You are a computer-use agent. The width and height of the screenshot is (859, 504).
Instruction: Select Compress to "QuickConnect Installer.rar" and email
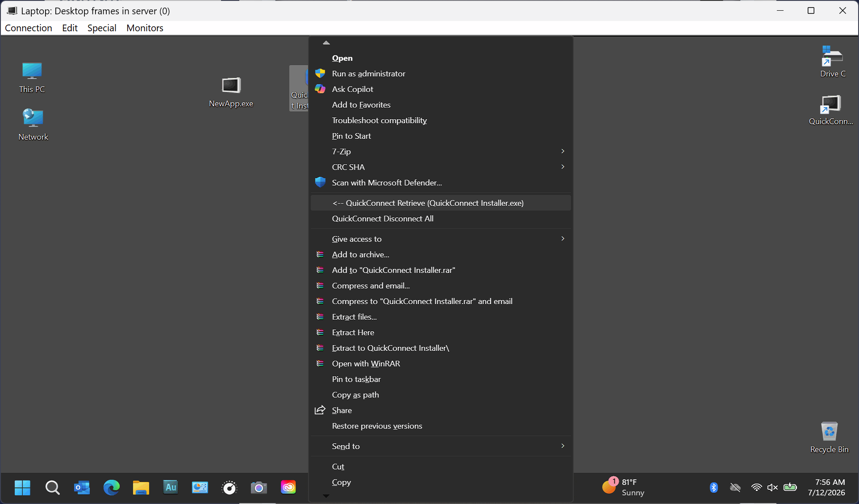441,301
